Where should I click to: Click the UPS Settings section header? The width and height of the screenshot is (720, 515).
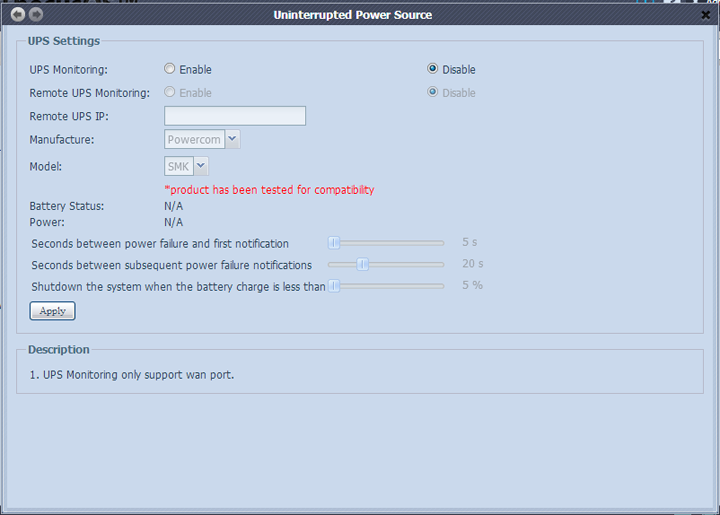pyautogui.click(x=64, y=41)
